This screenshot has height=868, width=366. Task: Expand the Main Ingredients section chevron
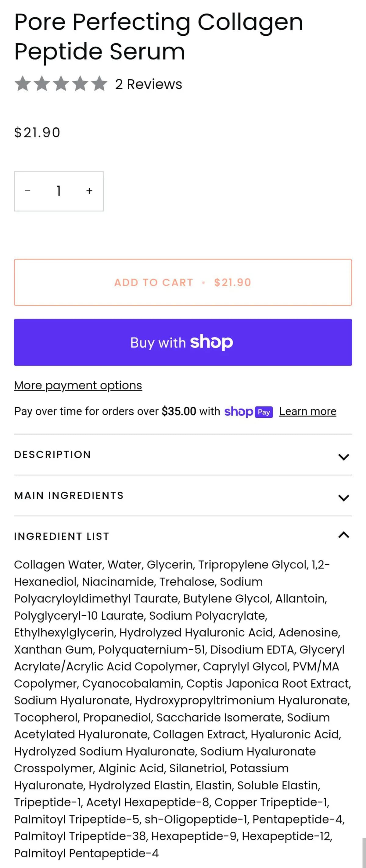click(x=343, y=498)
